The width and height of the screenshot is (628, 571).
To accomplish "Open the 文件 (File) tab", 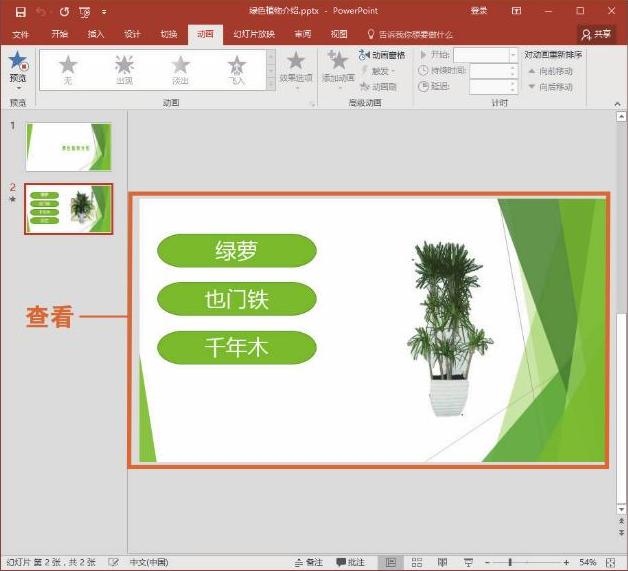I will coord(20,34).
